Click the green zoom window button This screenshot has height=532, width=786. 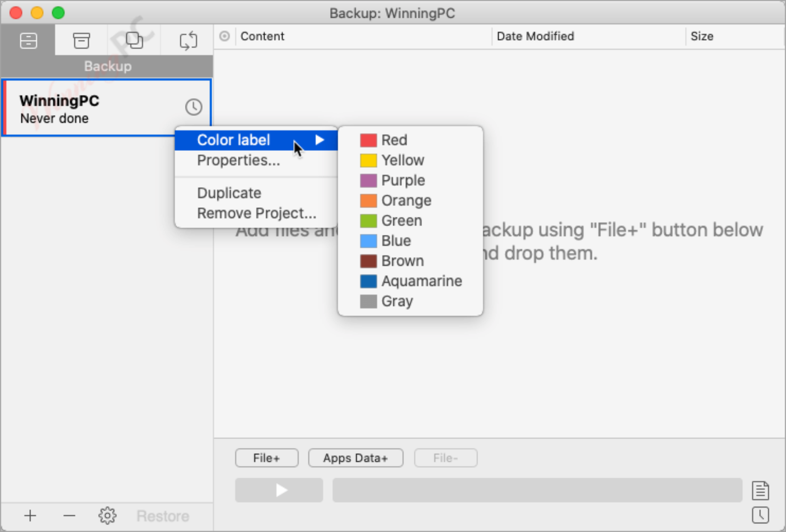[x=58, y=13]
